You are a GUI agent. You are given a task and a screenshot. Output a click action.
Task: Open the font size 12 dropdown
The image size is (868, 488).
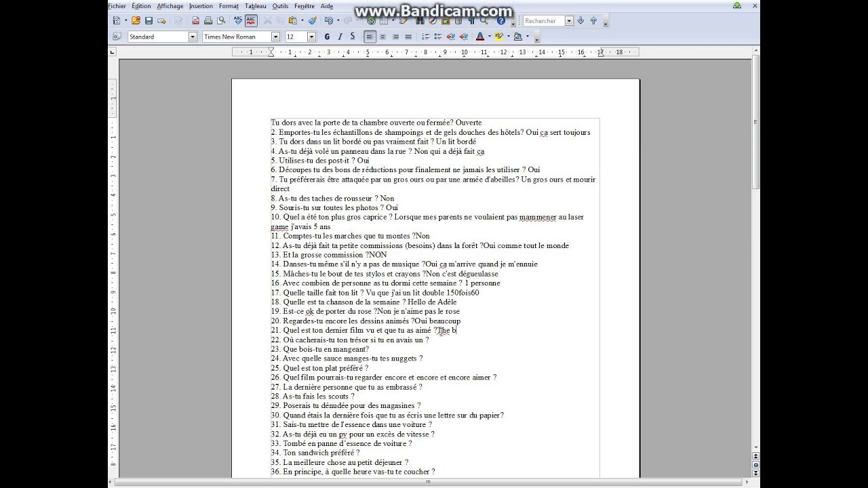click(x=311, y=37)
